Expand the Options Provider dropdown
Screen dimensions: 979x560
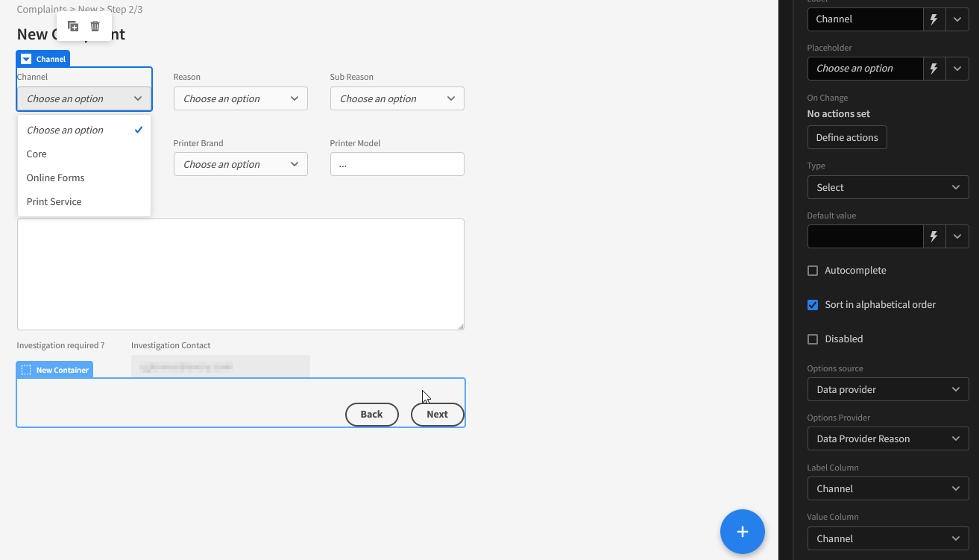pyautogui.click(x=887, y=438)
